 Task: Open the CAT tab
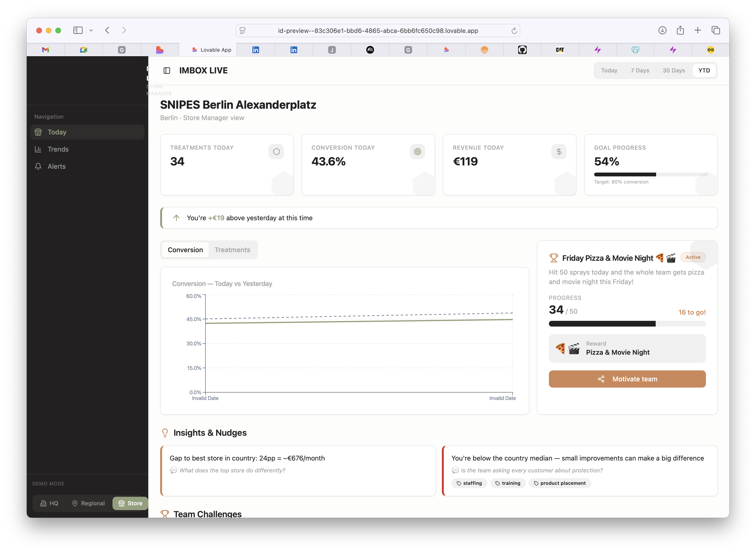(560, 50)
